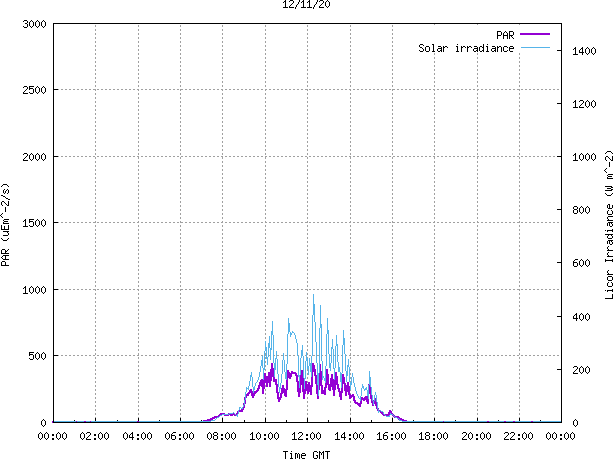Click the Time GMT axis title
This screenshot has width=613, height=459.
pos(306,455)
